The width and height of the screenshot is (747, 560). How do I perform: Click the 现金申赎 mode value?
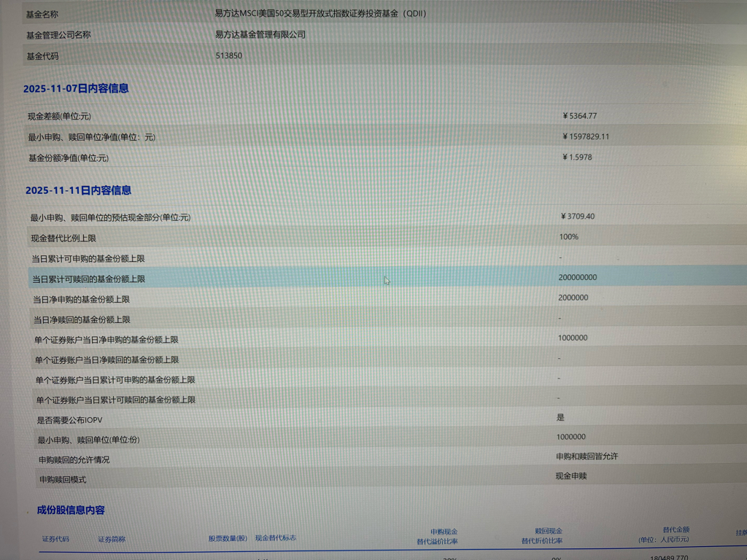(x=571, y=475)
